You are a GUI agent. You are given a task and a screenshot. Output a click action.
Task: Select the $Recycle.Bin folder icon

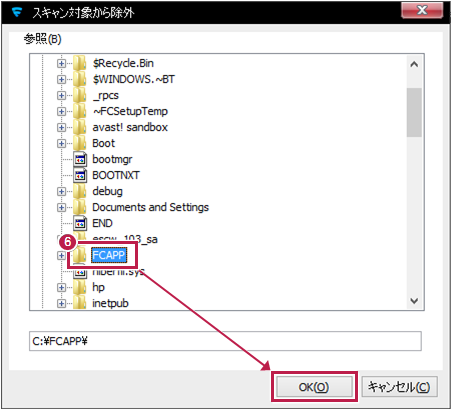pyautogui.click(x=80, y=63)
